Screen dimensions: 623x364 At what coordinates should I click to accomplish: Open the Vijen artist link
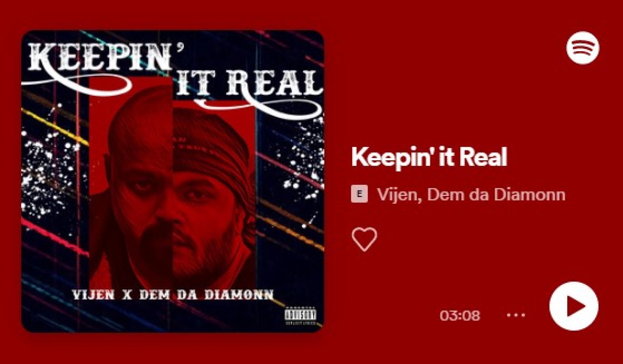pos(399,194)
